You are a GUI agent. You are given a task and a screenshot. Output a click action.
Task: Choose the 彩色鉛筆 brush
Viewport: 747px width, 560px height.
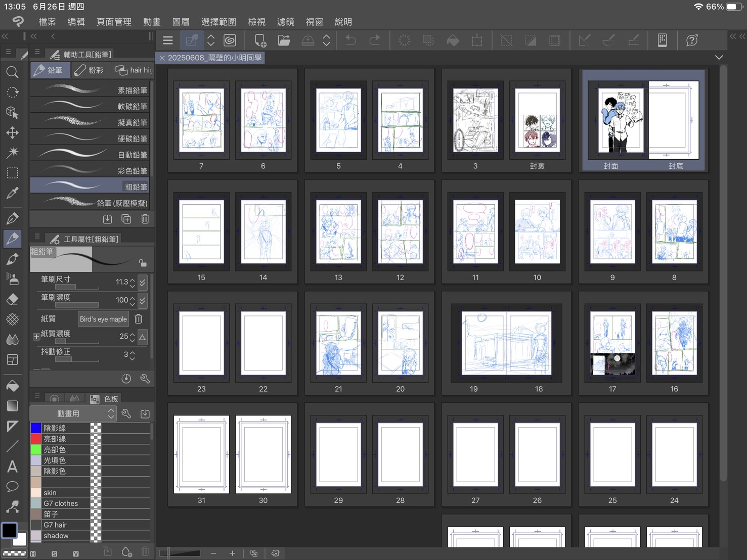[x=90, y=171]
